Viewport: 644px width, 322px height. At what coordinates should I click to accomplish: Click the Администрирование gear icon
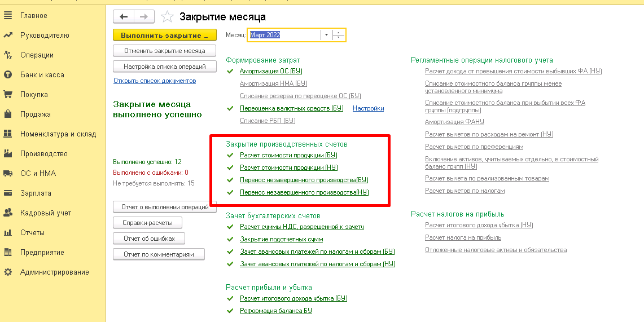click(8, 272)
